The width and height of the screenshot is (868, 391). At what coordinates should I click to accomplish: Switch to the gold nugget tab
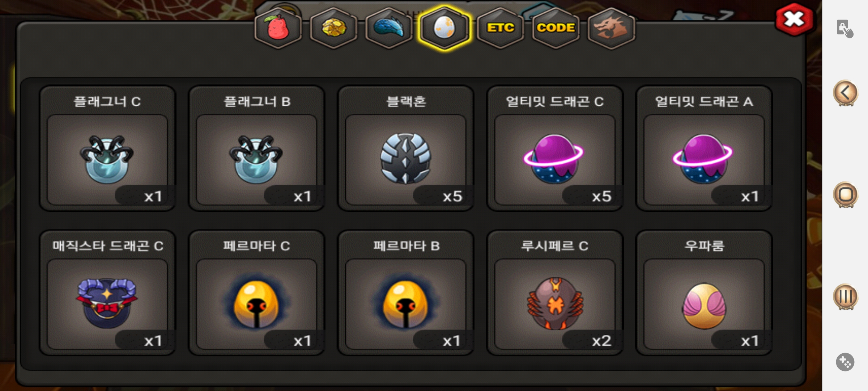pyautogui.click(x=333, y=28)
